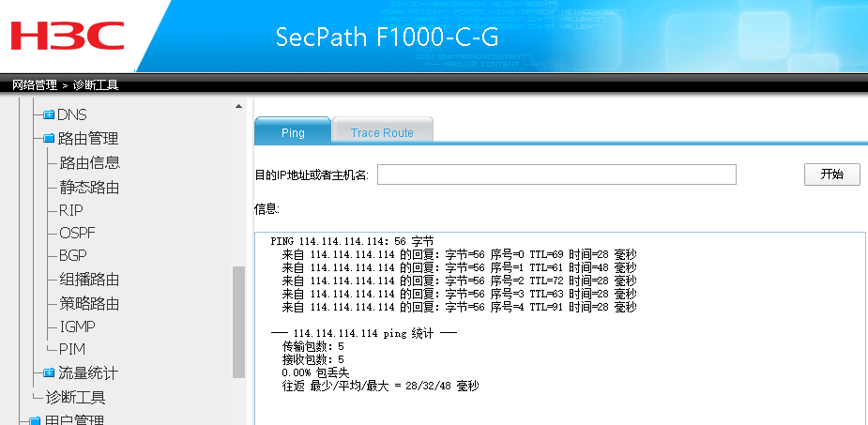Expand the 用户管理 folder icon
The image size is (868, 425).
coord(35,420)
